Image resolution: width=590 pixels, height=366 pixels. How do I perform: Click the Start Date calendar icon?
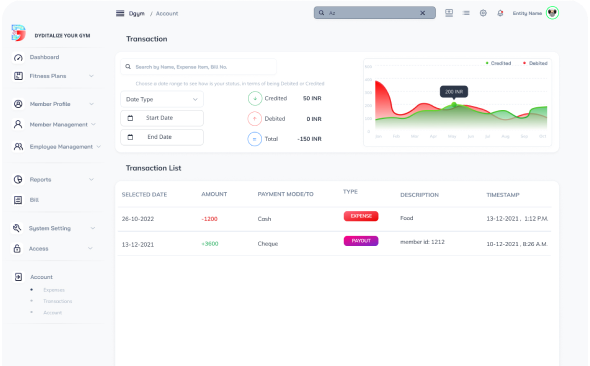click(x=130, y=118)
